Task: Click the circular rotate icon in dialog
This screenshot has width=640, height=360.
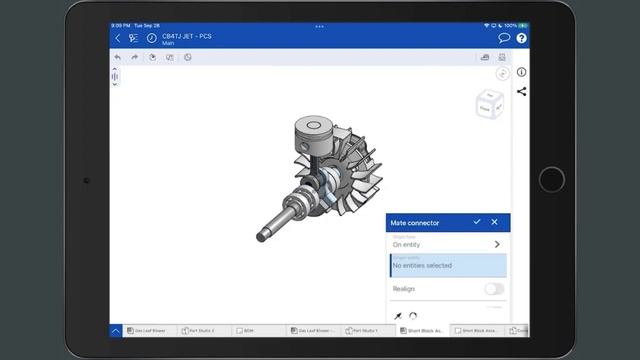Action: click(x=413, y=316)
